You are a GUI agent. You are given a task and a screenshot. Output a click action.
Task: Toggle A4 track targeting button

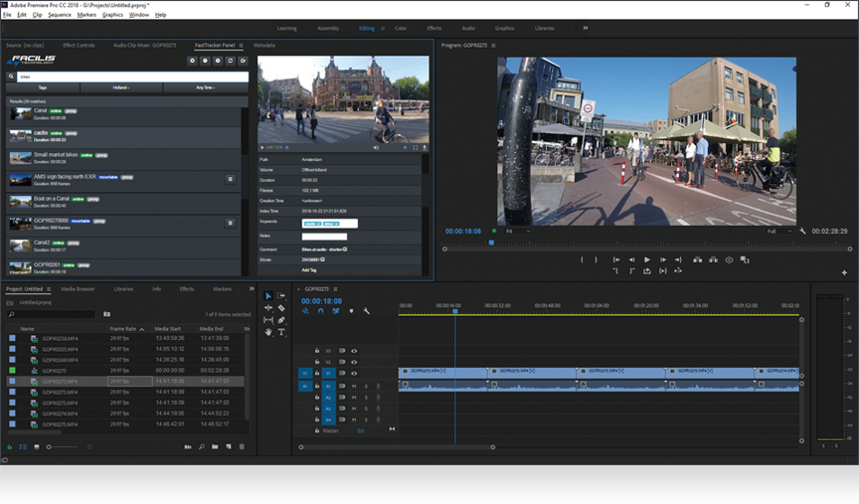pos(328,420)
